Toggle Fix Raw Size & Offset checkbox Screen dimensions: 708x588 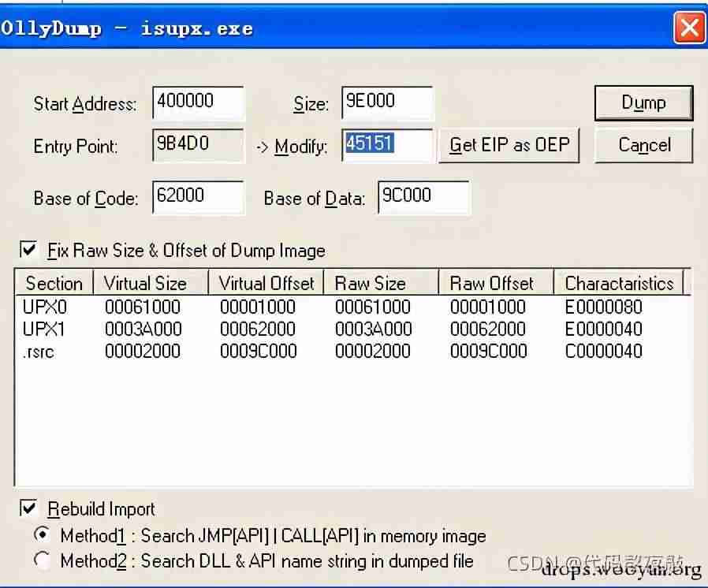pyautogui.click(x=29, y=249)
